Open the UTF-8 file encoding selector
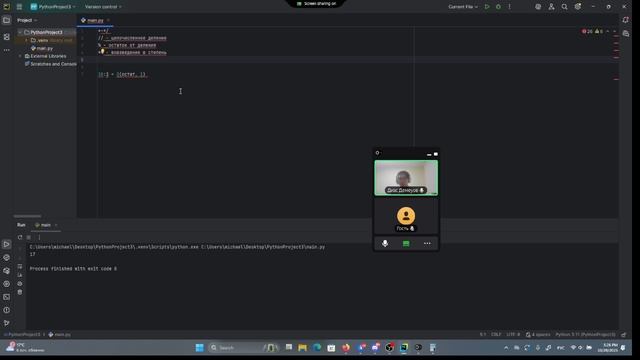The height and width of the screenshot is (360, 640). [513, 335]
